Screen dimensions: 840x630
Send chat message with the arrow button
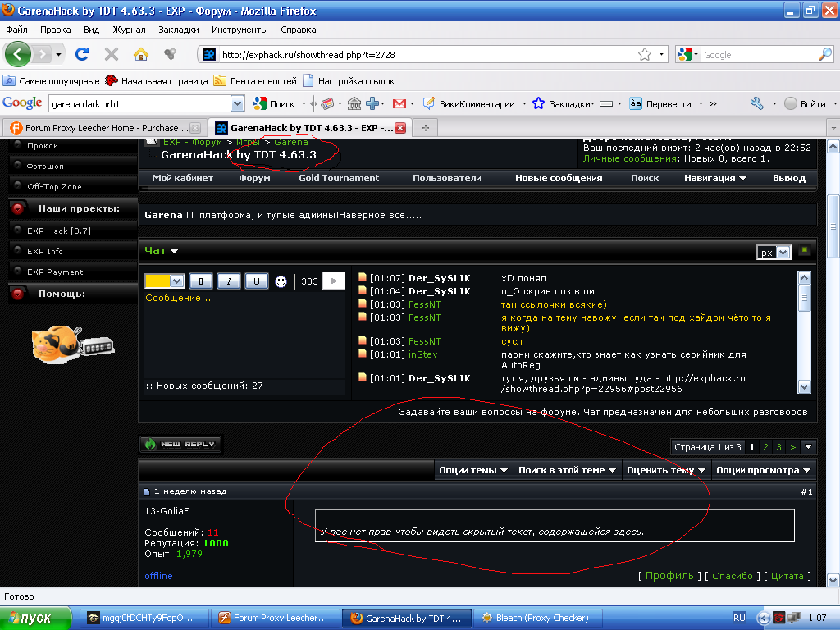tap(334, 281)
